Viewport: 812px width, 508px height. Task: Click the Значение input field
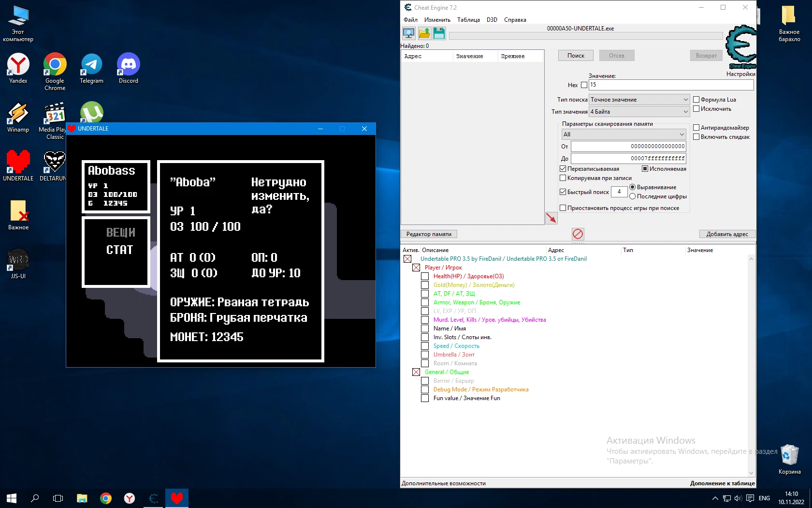(x=670, y=85)
